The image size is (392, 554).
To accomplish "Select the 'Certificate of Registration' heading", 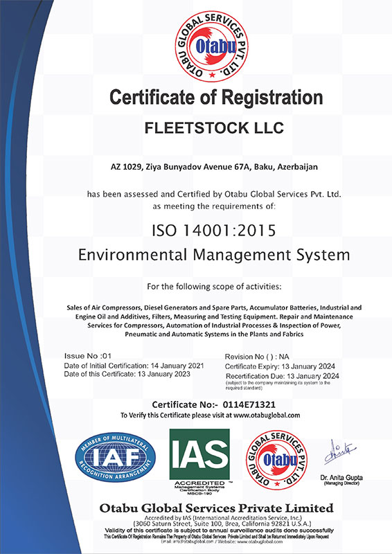I will point(216,97).
